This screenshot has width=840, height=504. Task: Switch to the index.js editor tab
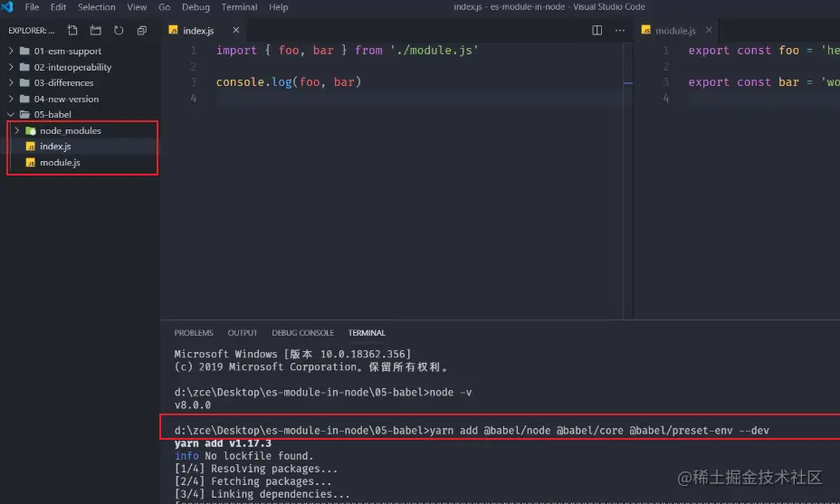(204, 30)
